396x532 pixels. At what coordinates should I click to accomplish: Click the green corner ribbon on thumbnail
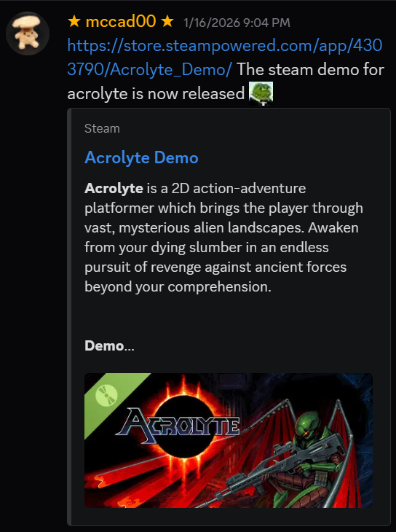[112, 399]
